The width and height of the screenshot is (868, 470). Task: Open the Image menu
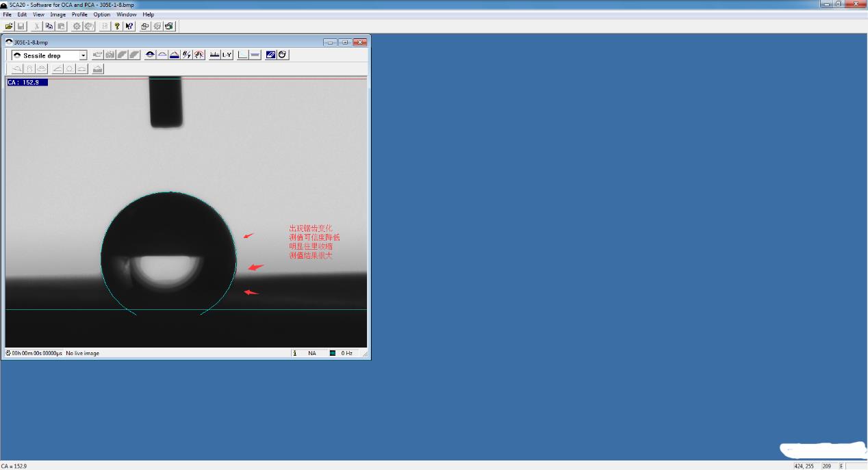coord(58,14)
